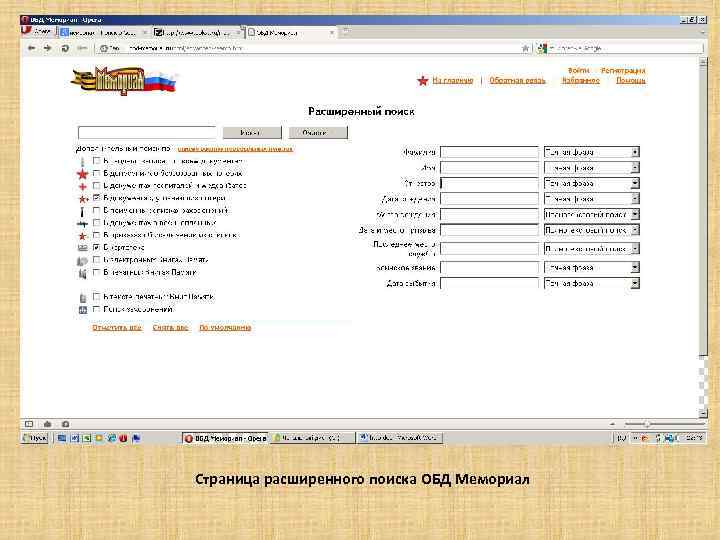Viewport: 720px width, 540px height.
Task: Open match-type dropdown for Фамилия
Action: click(x=591, y=152)
